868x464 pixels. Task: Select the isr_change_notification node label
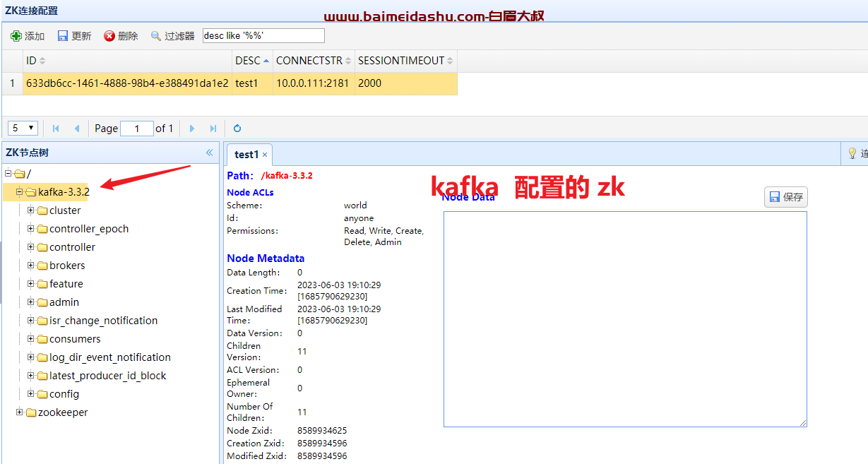click(x=104, y=321)
